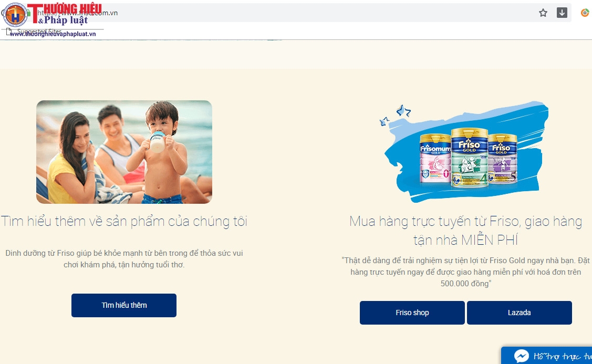592x364 pixels.
Task: Click heading Mua hàng trực tuyến từ Friso
Action: click(465, 231)
